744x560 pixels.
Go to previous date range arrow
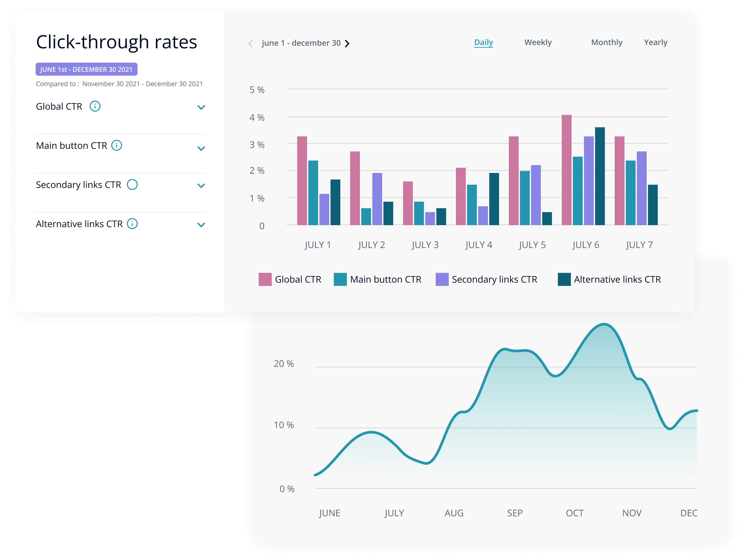pos(251,43)
